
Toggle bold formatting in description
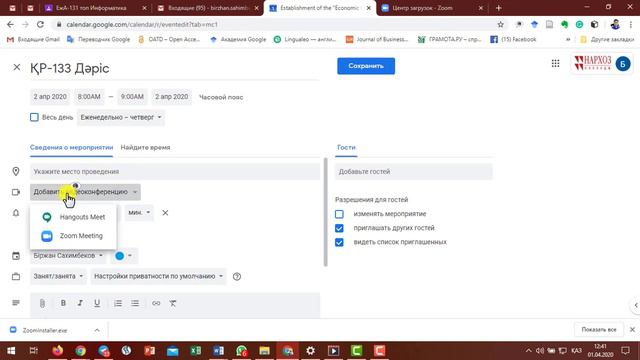pyautogui.click(x=63, y=303)
